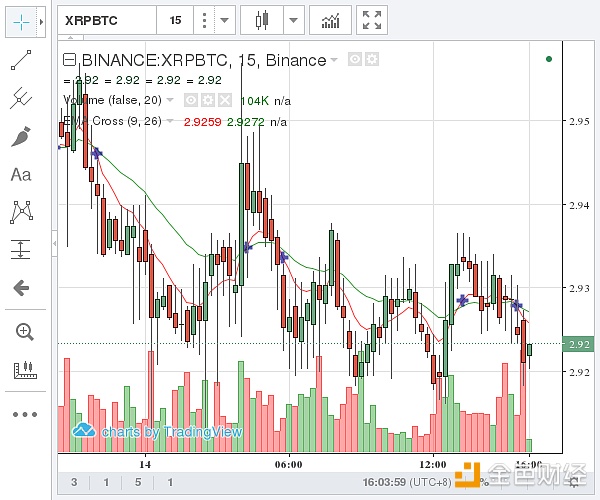Click the candlestick chart style icon

pyautogui.click(x=262, y=20)
